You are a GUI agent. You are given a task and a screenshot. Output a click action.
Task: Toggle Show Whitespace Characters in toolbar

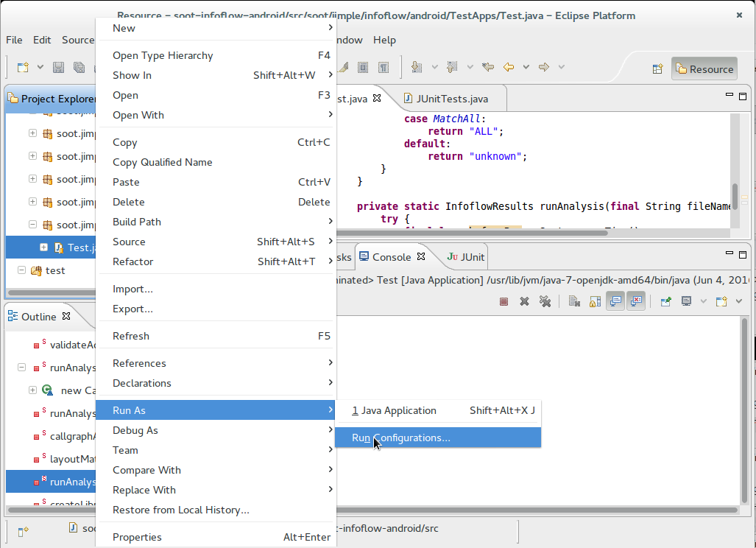(384, 68)
